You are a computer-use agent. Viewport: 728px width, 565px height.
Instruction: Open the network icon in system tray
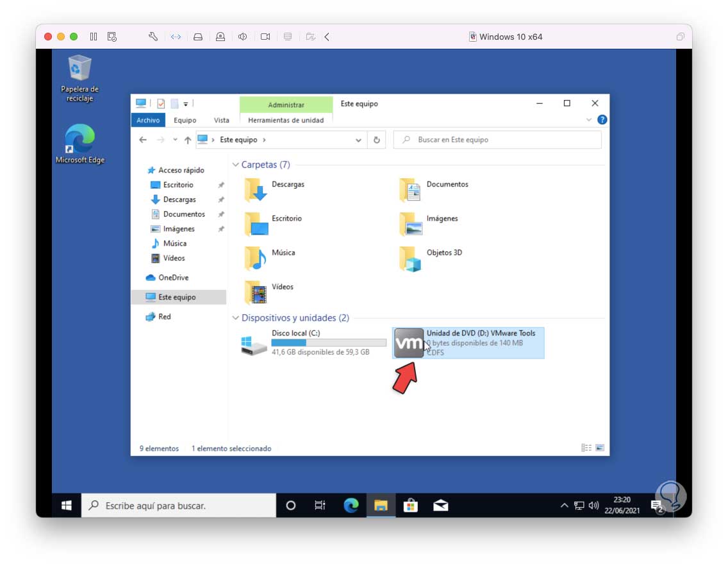[x=579, y=505]
